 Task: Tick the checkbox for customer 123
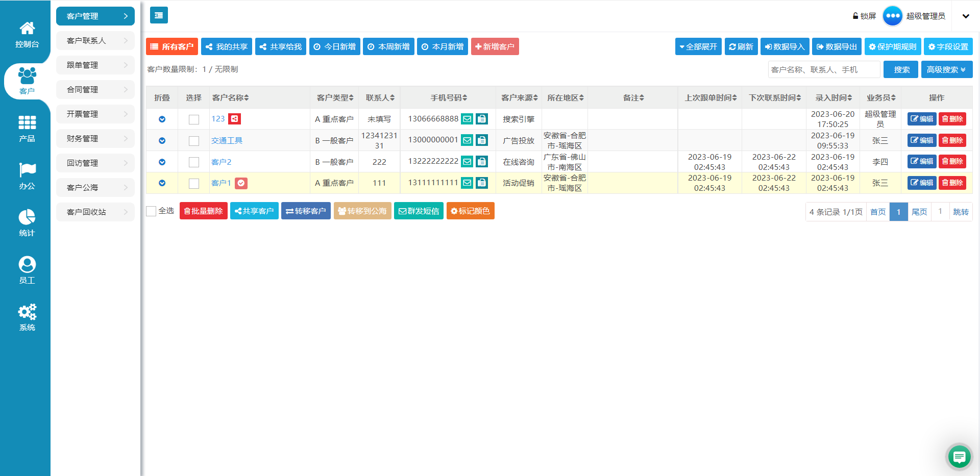[194, 119]
